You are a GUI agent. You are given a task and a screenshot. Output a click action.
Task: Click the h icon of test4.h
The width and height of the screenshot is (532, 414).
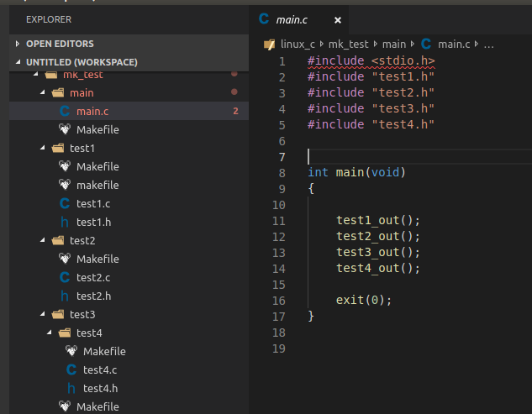71,388
